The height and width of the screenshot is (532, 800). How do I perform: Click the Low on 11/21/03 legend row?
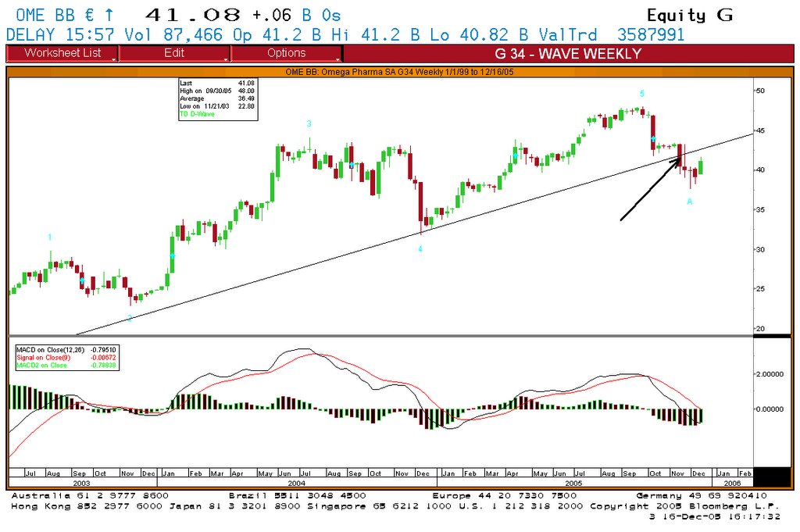point(217,106)
